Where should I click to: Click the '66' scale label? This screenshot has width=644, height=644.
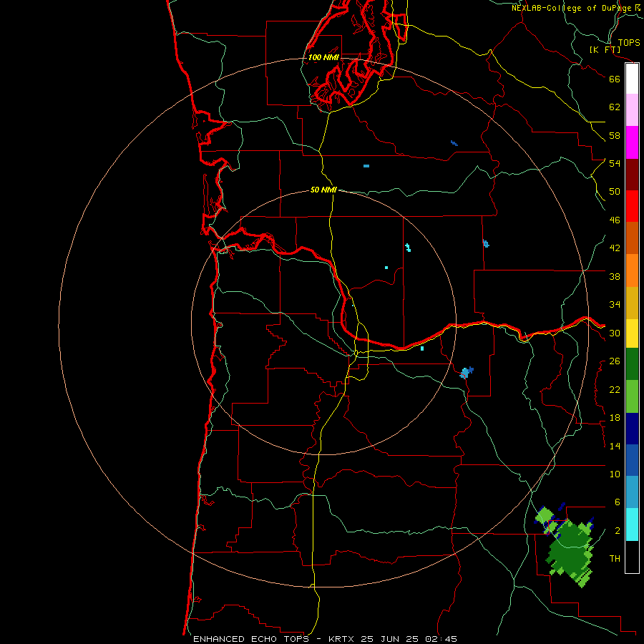click(615, 79)
